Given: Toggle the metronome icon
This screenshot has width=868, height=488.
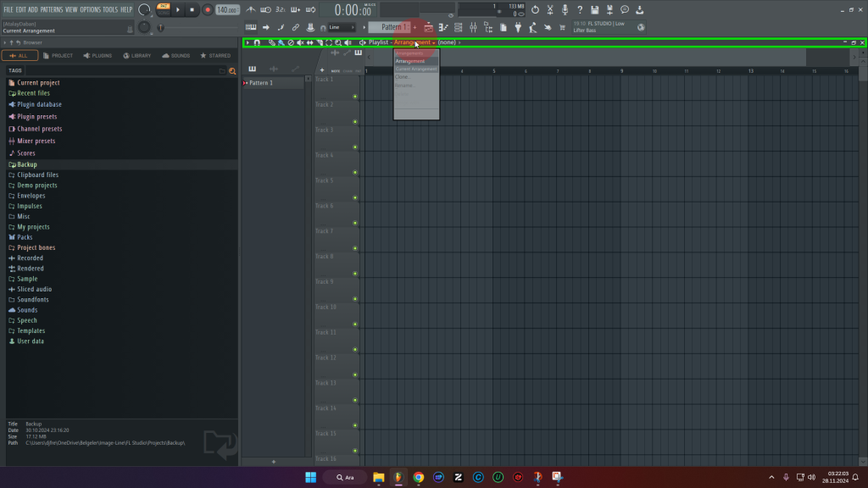Looking at the screenshot, I should [251, 9].
